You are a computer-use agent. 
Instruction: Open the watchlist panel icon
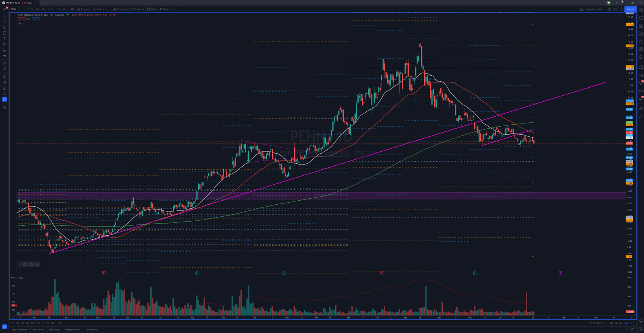coord(641,10)
